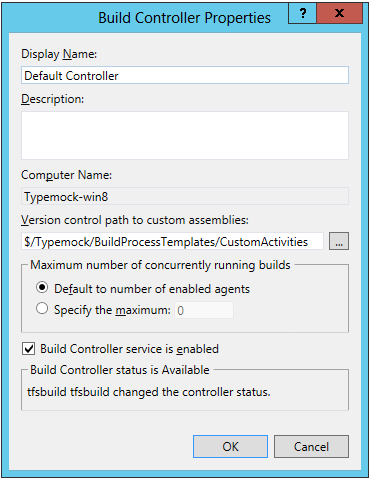Click the Display Name text field
This screenshot has width=369, height=479.
click(x=185, y=75)
